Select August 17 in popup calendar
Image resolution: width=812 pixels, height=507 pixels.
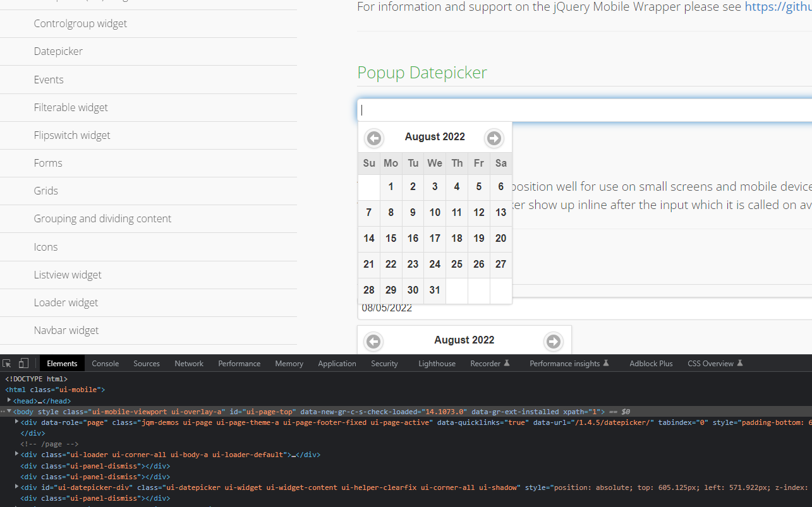tap(435, 239)
